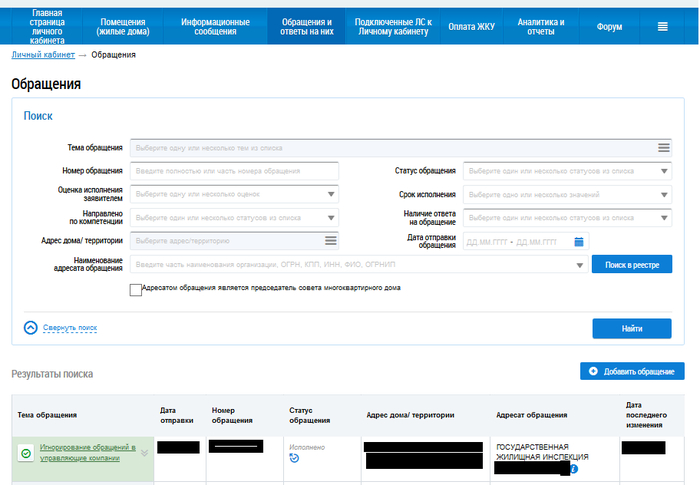The height and width of the screenshot is (485, 700).
Task: Open calendar picker for Дата отправки обращения
Action: tap(579, 242)
